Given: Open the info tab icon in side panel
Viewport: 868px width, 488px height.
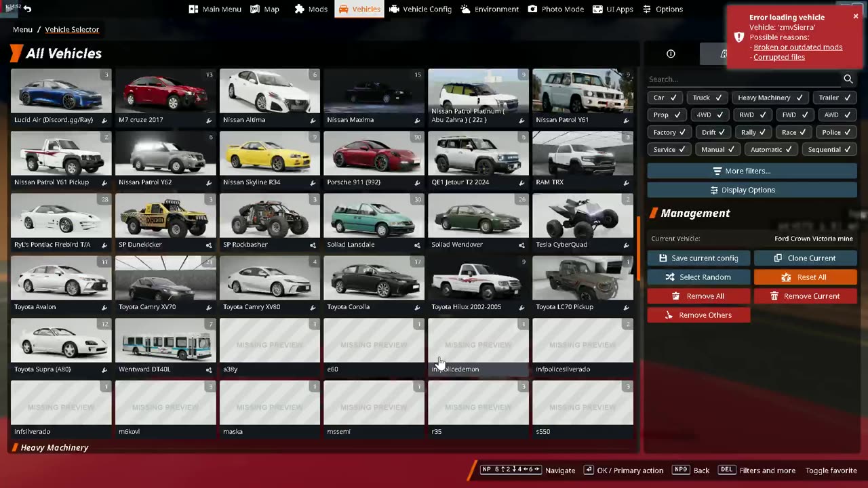Looking at the screenshot, I should [x=671, y=54].
